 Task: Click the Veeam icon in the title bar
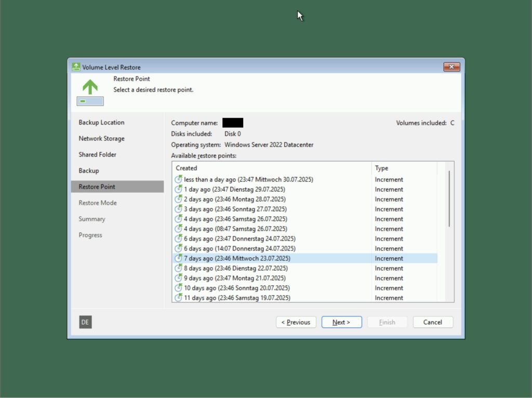tap(76, 67)
